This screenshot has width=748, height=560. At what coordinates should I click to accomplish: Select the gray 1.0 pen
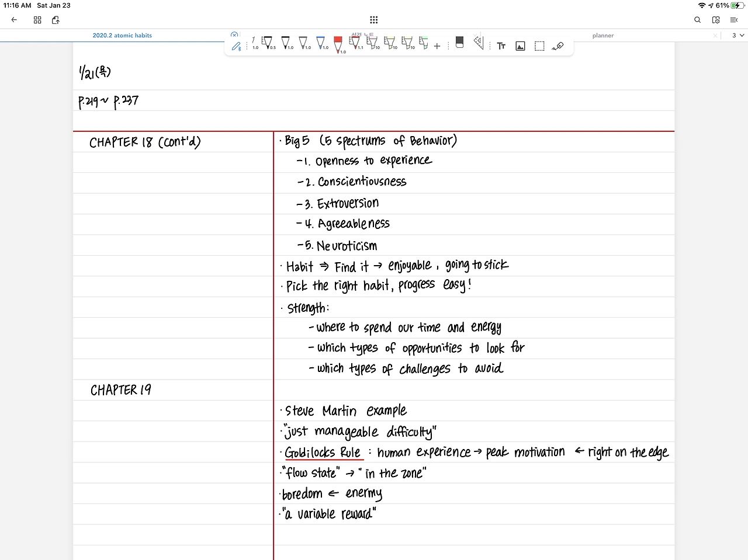click(304, 43)
